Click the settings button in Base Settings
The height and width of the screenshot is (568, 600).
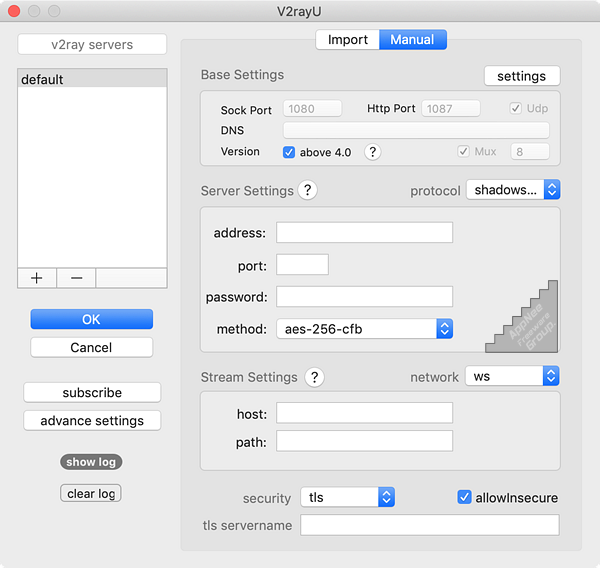pyautogui.click(x=522, y=76)
